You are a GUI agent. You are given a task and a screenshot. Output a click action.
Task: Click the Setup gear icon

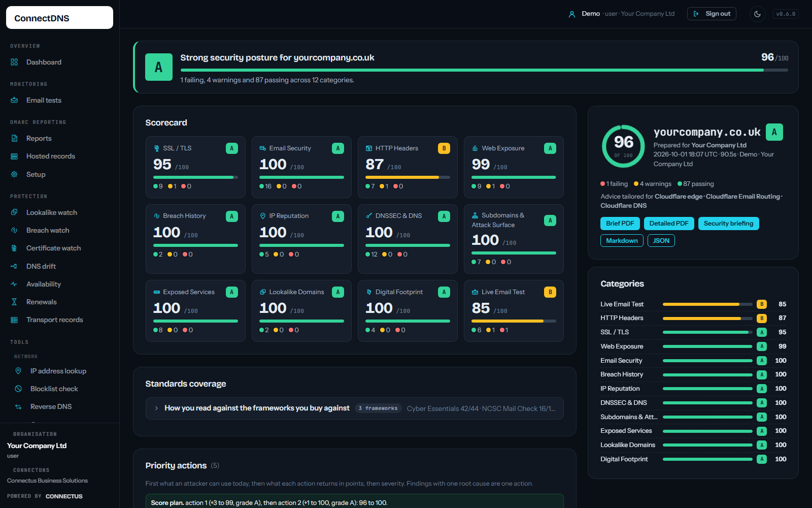coord(14,174)
